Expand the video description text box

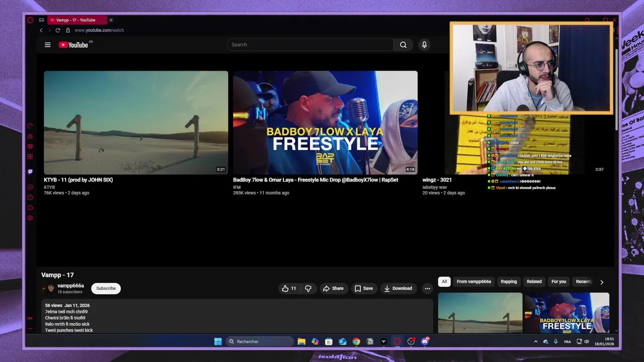click(x=237, y=317)
